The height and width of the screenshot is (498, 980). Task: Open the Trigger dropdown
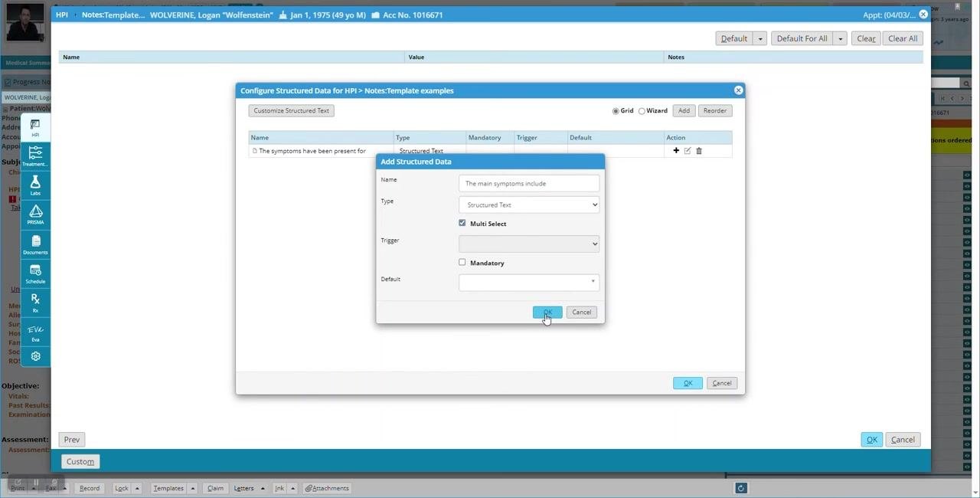click(x=529, y=244)
